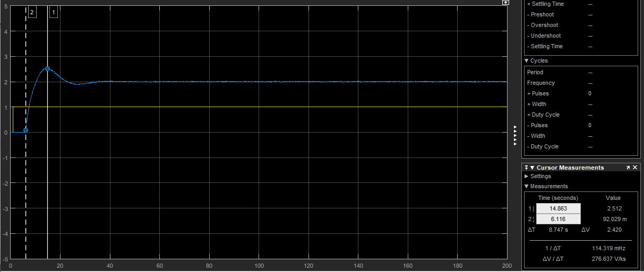Click the + Settling Time row
Image resolution: width=644 pixels, height=272 pixels.
click(581, 4)
